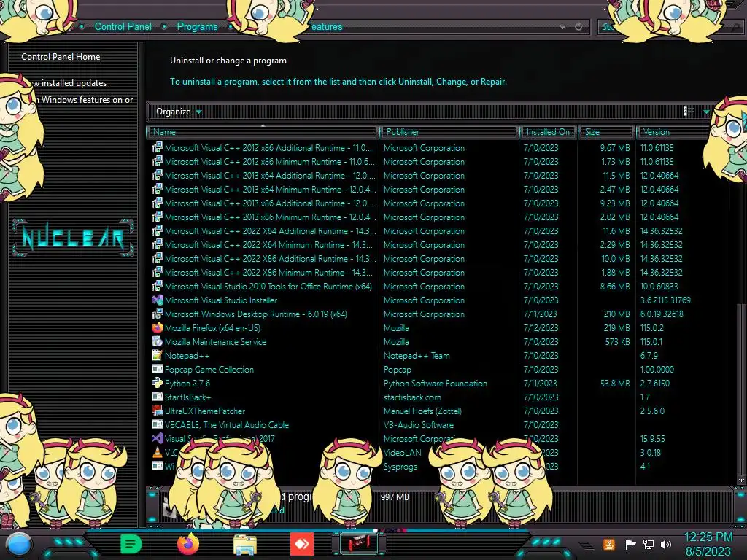The image size is (747, 560).
Task: Click the UltraUXThemePatcher red icon
Action: (x=158, y=411)
